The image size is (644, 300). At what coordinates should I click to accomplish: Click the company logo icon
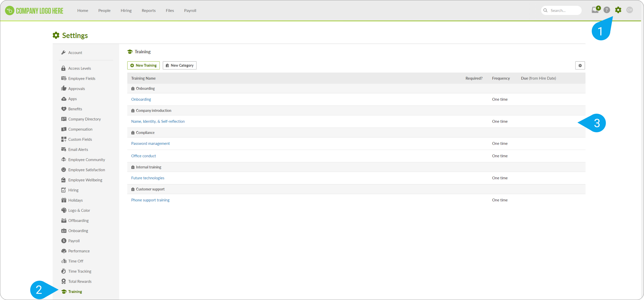click(x=9, y=11)
